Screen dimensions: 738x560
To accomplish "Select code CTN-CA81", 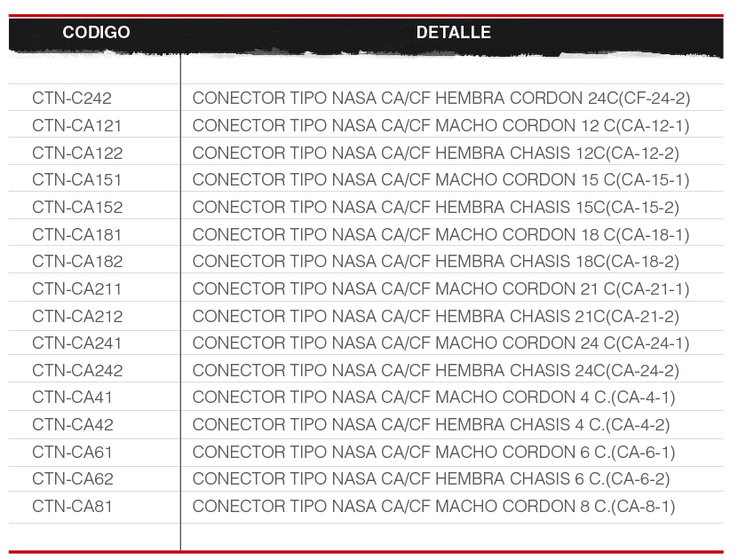I will (72, 507).
